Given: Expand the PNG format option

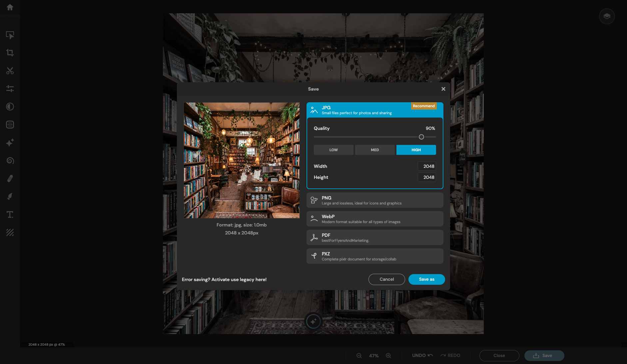Looking at the screenshot, I should coord(375,200).
